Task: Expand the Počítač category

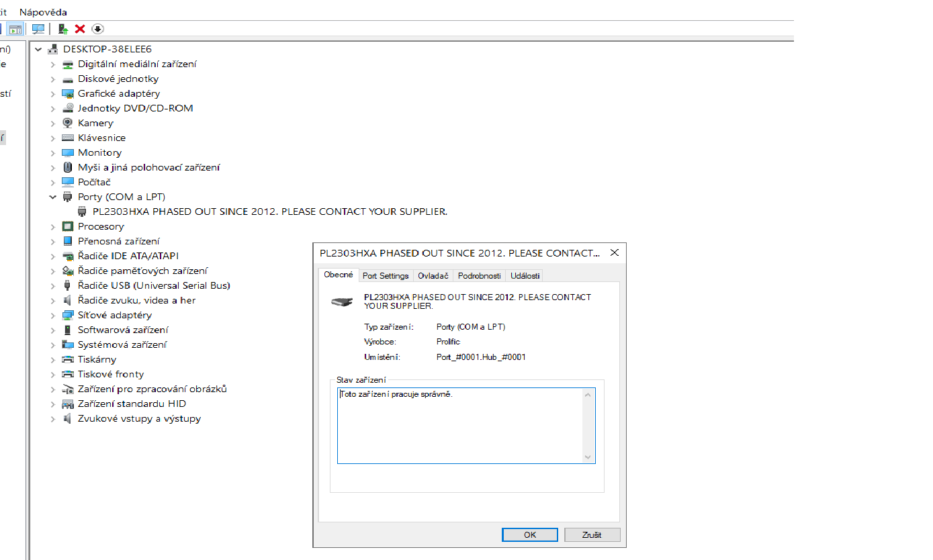Action: [x=52, y=182]
